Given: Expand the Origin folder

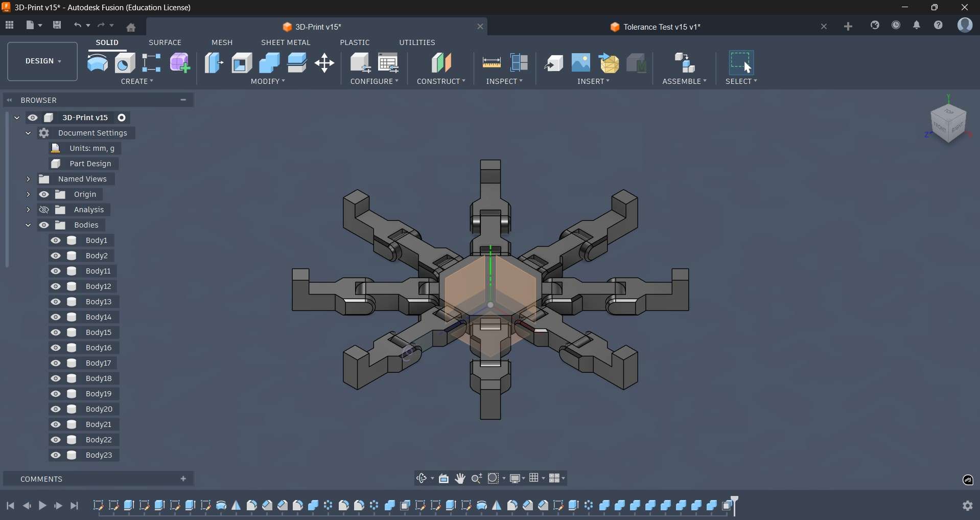Looking at the screenshot, I should [28, 195].
